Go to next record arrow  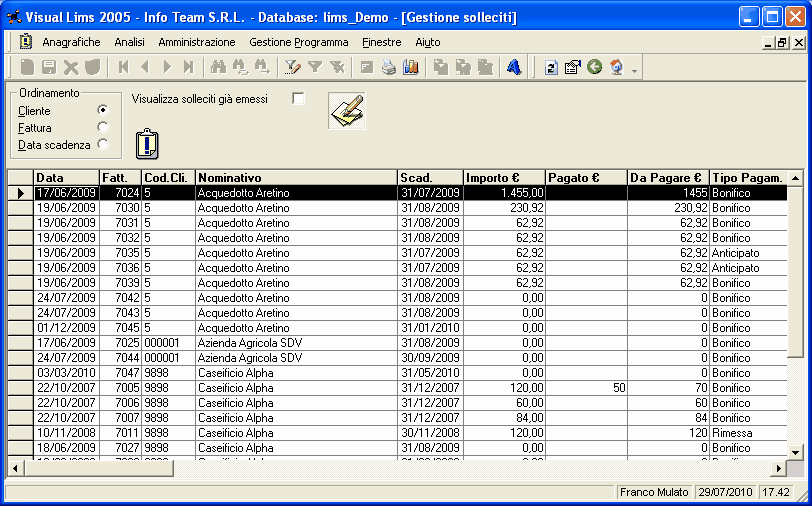pos(167,67)
